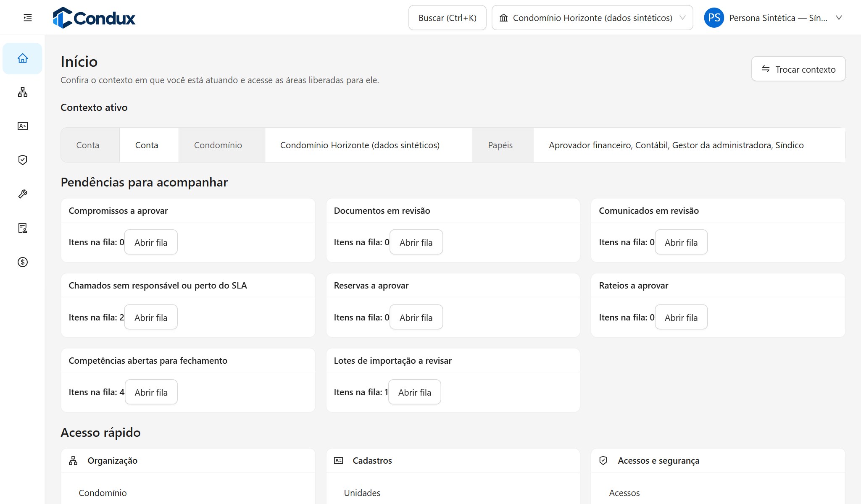Screen dimensions: 861x504
Task: Click the Acessos e segurança shield icon
Action: pyautogui.click(x=603, y=461)
